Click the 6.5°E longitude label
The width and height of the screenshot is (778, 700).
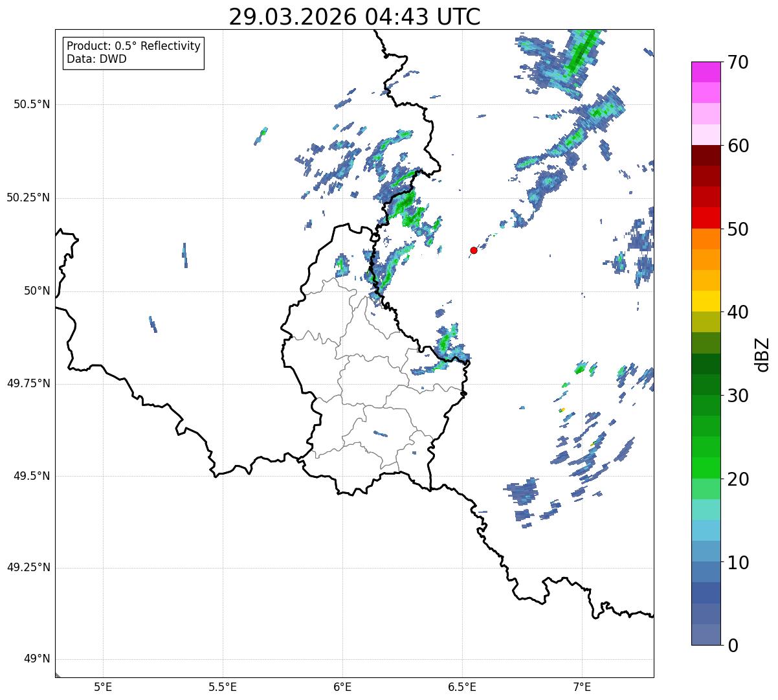click(x=462, y=687)
